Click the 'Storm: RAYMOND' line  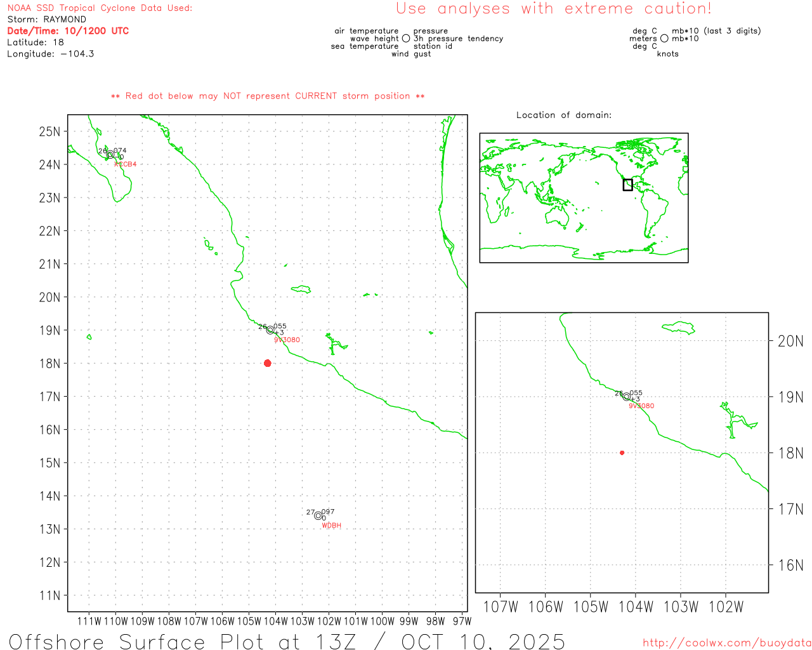tap(47, 20)
